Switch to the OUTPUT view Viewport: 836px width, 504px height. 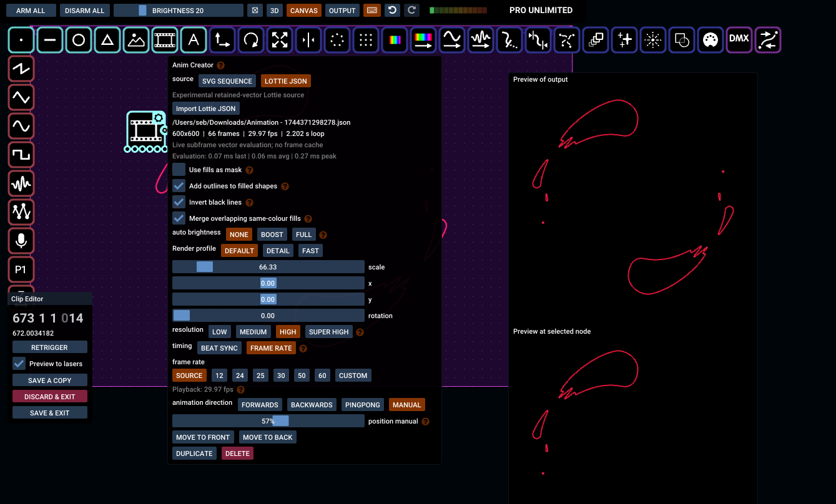[342, 11]
